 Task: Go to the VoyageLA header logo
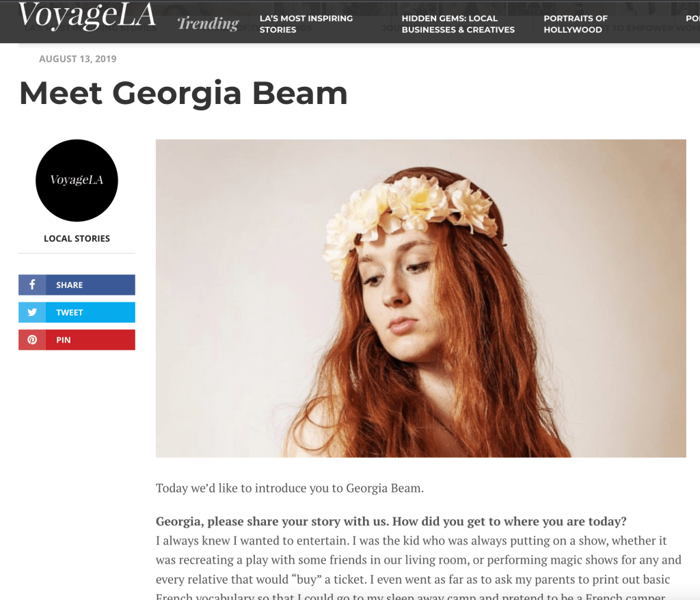pyautogui.click(x=87, y=16)
